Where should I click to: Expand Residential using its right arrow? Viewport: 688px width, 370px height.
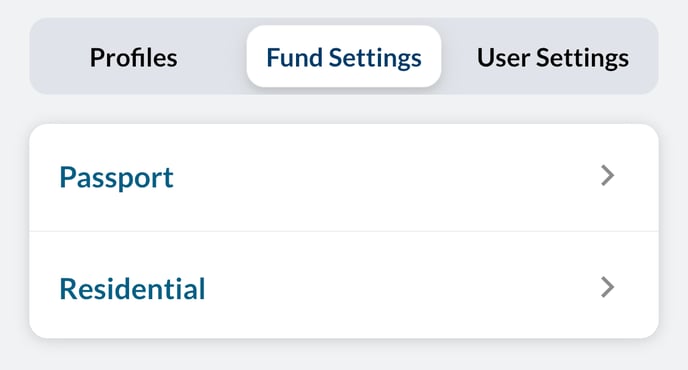pos(607,287)
